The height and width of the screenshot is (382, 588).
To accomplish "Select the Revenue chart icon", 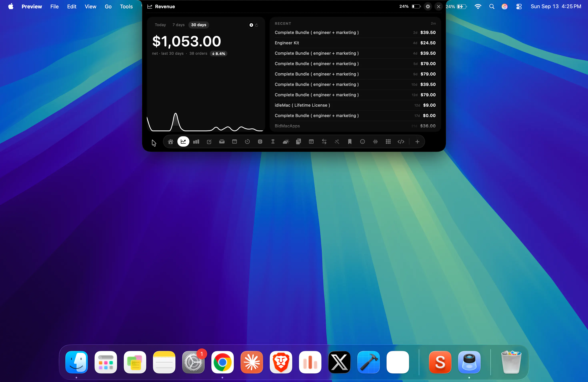I will click(x=183, y=142).
